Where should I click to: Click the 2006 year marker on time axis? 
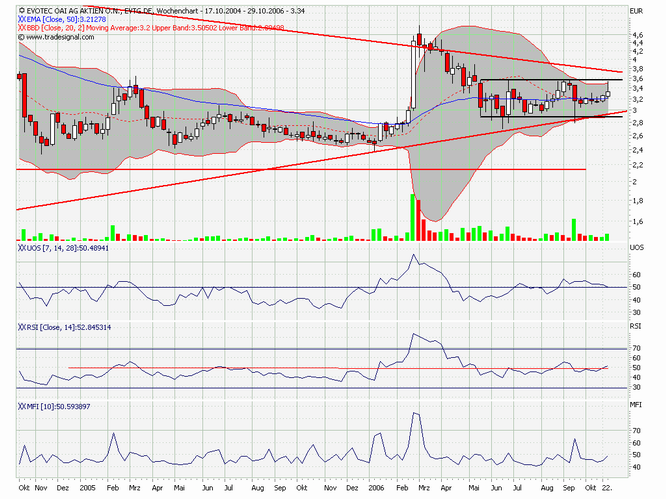376,488
